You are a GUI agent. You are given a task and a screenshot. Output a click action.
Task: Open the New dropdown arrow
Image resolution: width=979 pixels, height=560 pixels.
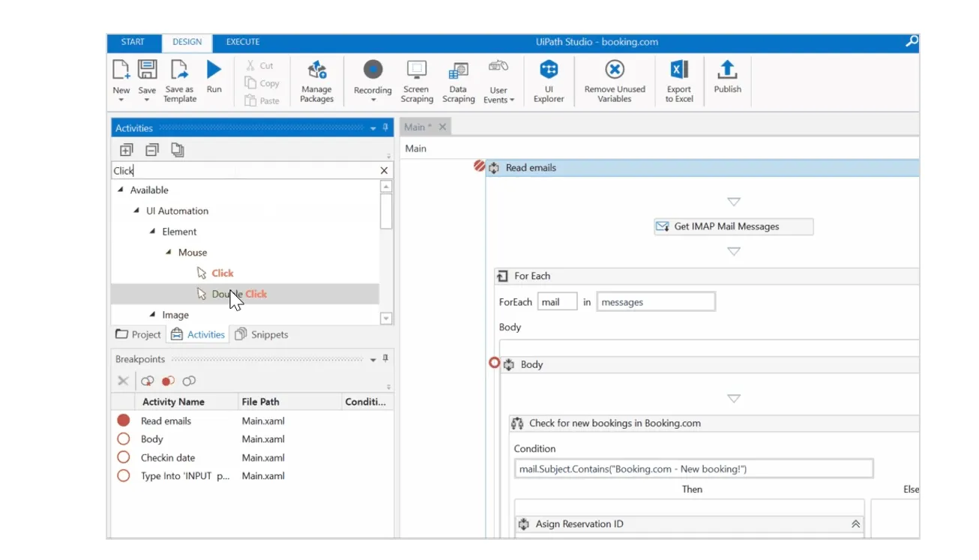(x=121, y=100)
